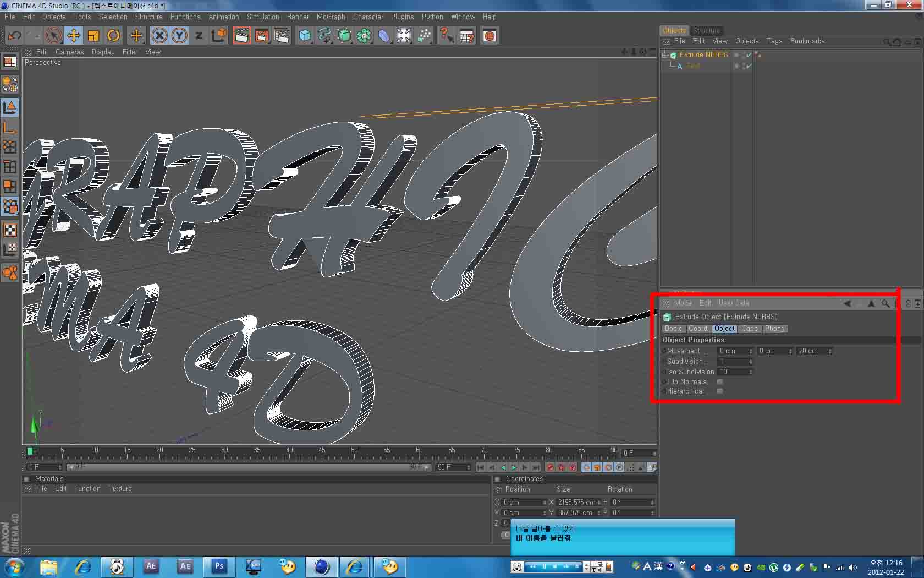Open the particle objects icon

click(424, 36)
